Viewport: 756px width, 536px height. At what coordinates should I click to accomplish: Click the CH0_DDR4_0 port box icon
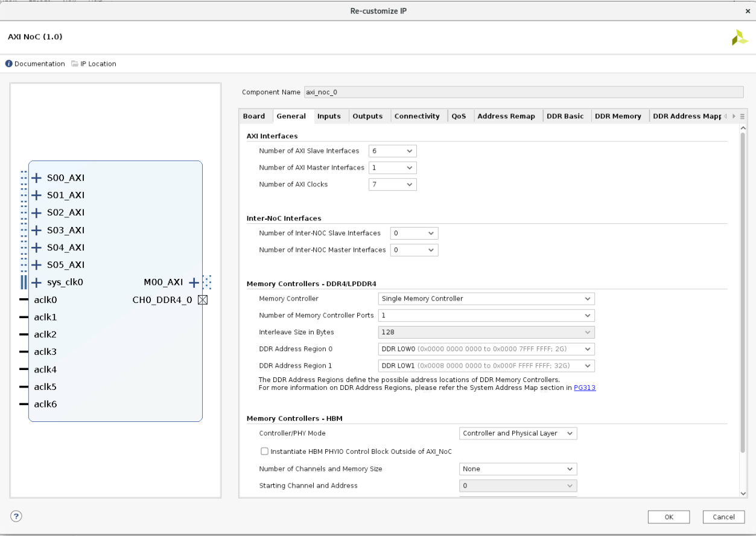203,300
